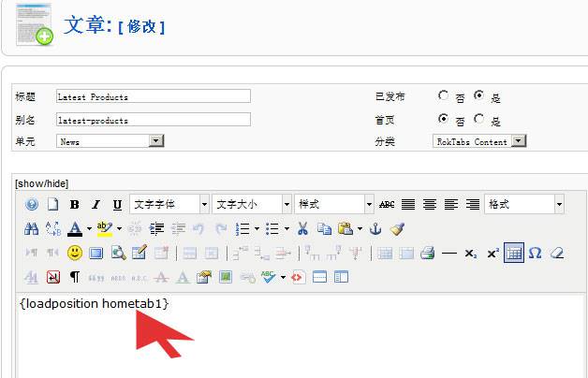The image size is (588, 378).
Task: Expand the text color picker arrow
Action: [x=89, y=228]
